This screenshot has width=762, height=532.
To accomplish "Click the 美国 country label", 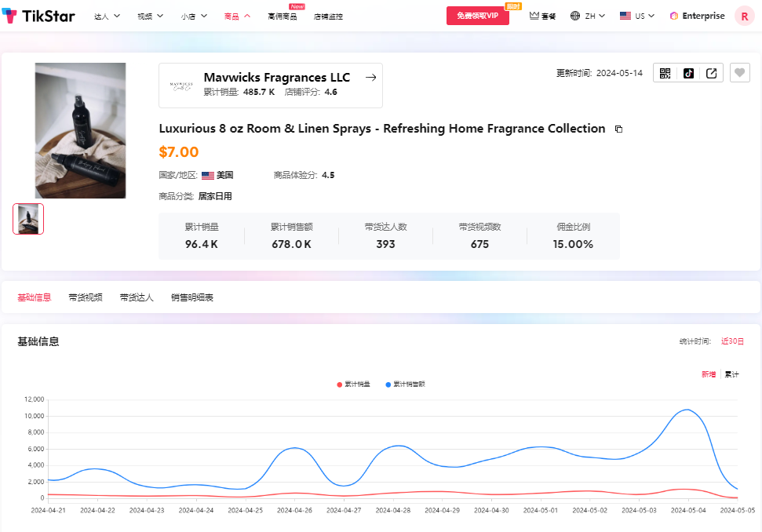I will pyautogui.click(x=224, y=176).
